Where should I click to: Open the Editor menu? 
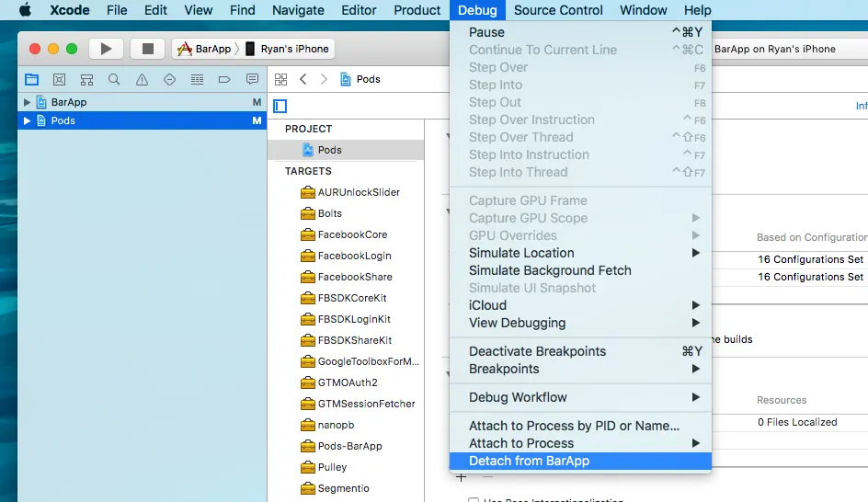359,10
